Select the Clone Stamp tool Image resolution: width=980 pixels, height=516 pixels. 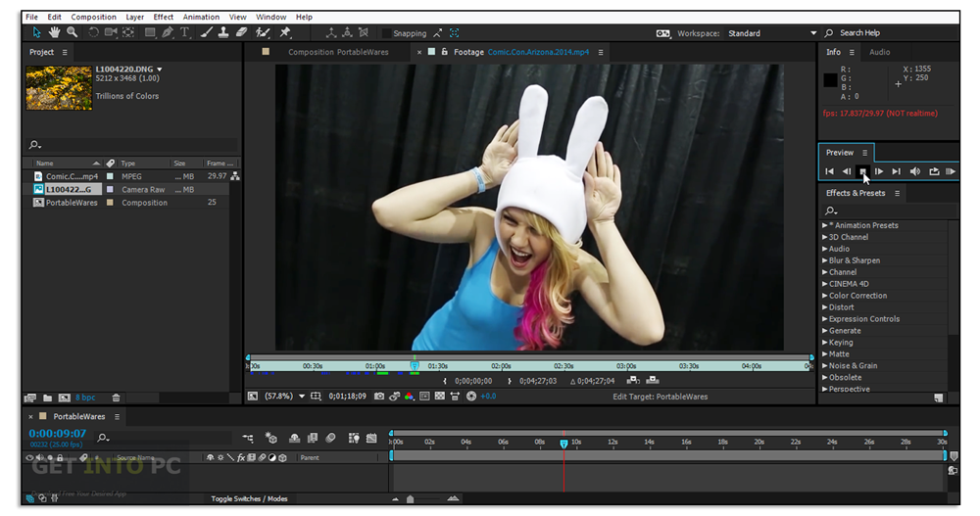pyautogui.click(x=224, y=33)
